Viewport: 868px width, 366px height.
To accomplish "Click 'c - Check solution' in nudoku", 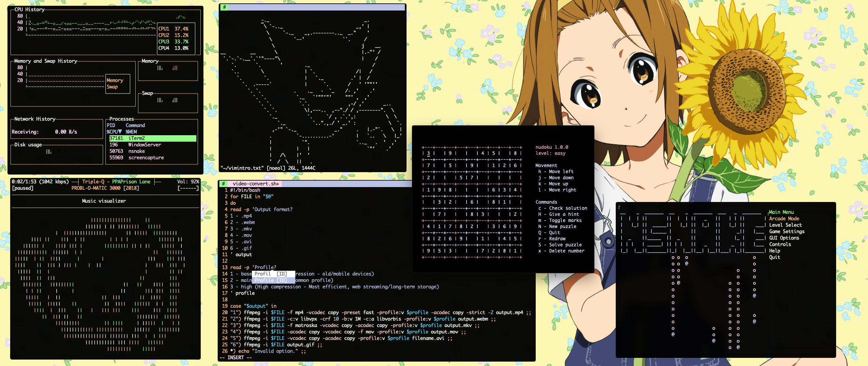I will pos(563,208).
